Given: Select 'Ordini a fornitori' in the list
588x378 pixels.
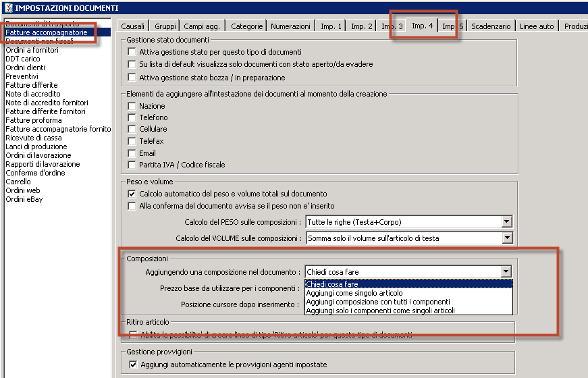Looking at the screenshot, I should click(58, 50).
